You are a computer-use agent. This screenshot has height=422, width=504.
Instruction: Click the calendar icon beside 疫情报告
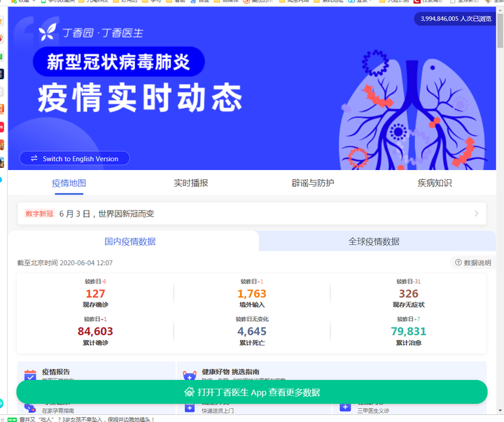[x=30, y=375]
